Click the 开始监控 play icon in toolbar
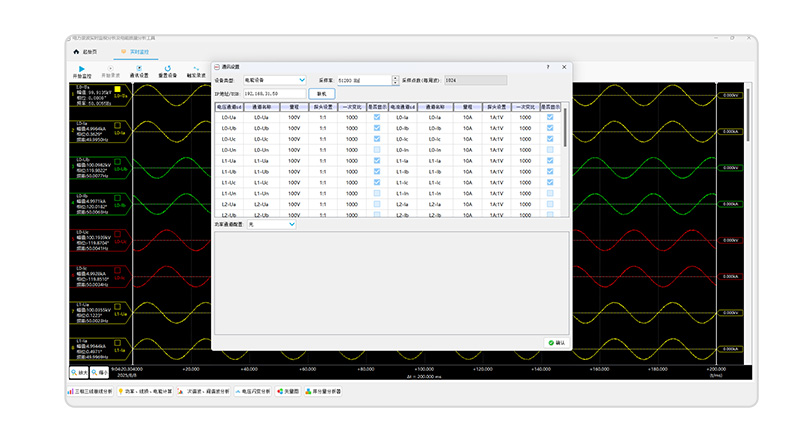 click(x=81, y=68)
